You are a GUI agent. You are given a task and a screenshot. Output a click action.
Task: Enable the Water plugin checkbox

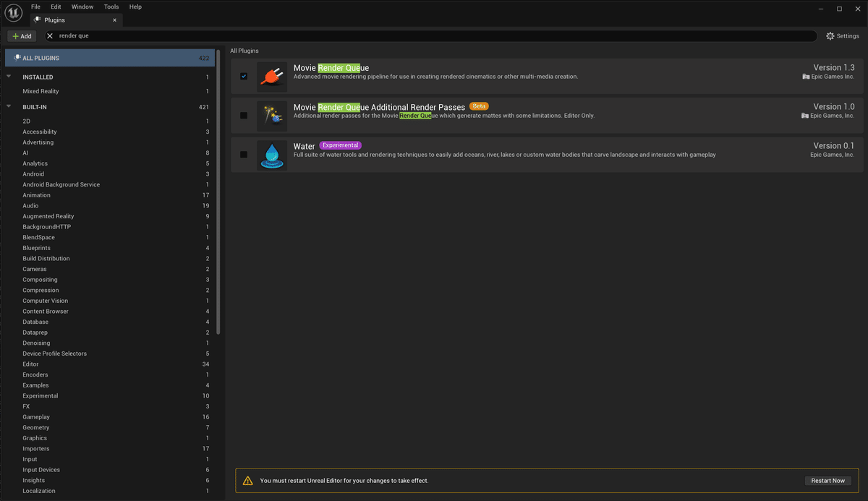click(244, 155)
